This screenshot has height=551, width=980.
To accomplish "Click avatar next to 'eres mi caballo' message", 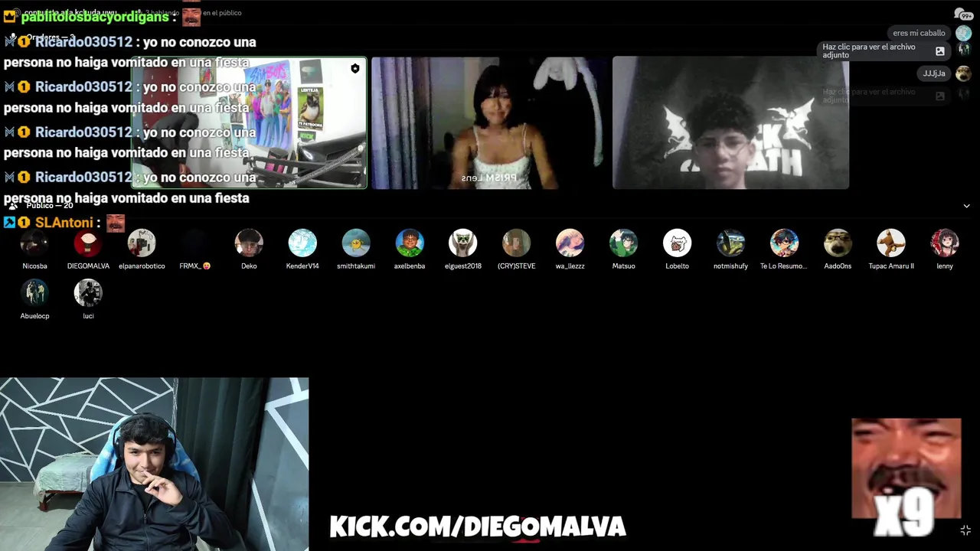I will pyautogui.click(x=963, y=33).
